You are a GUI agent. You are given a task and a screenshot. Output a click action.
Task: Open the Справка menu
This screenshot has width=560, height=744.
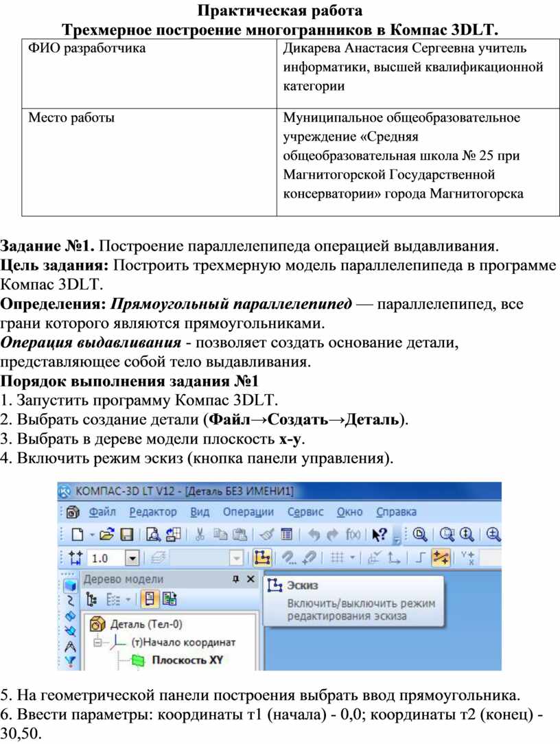[x=396, y=512]
